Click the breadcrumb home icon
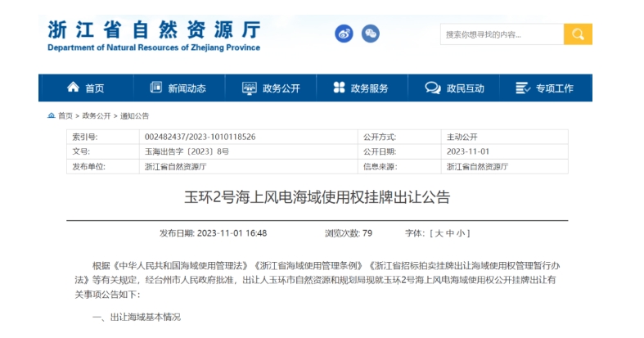The width and height of the screenshot is (644, 338). 52,116
